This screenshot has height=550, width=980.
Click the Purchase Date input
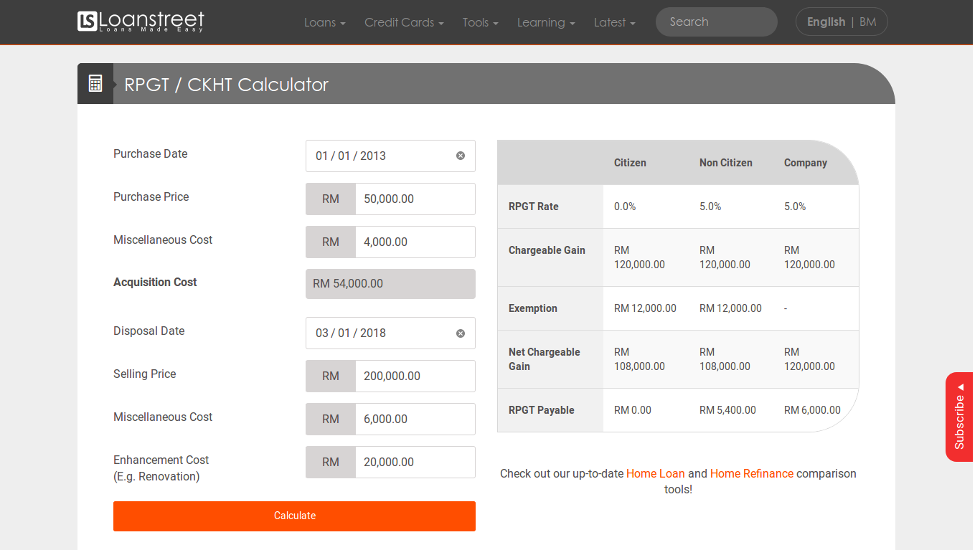point(380,156)
